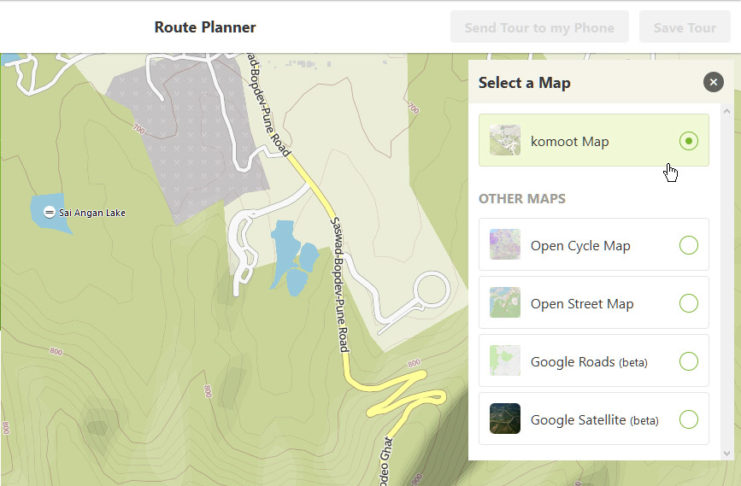
Task: Click the Save Tour button
Action: pos(684,27)
